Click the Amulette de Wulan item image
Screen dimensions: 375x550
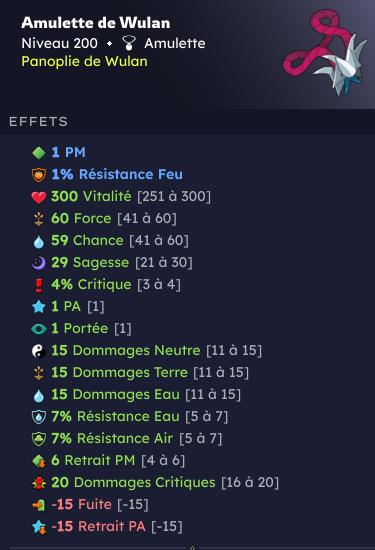tap(324, 52)
